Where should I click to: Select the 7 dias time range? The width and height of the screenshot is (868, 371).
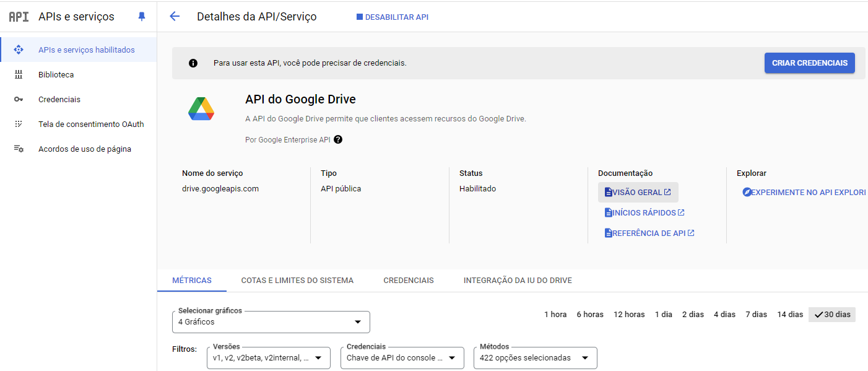coord(756,314)
